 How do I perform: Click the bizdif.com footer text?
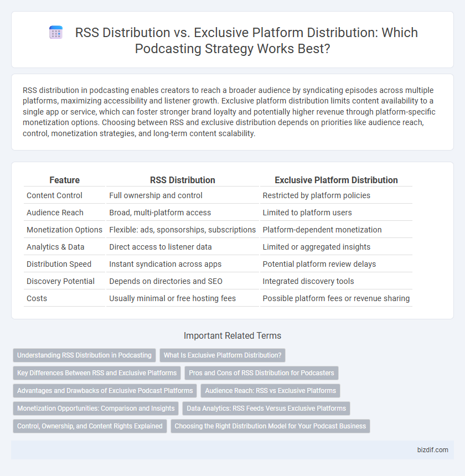tap(432, 450)
